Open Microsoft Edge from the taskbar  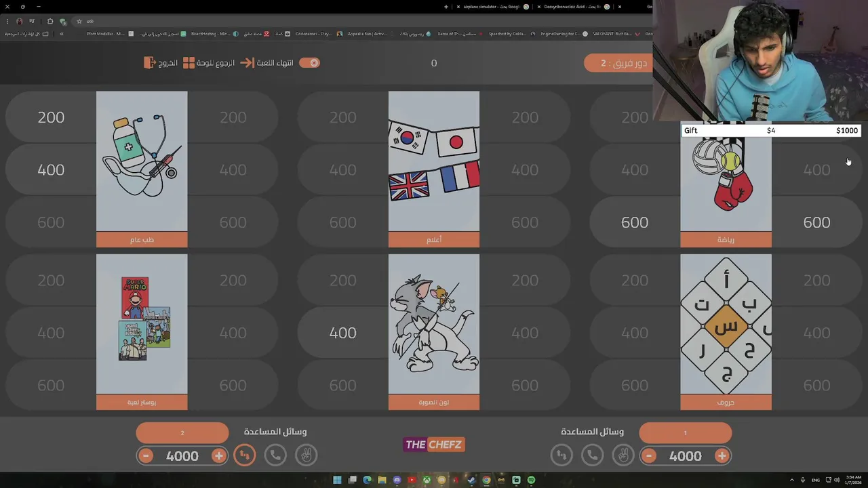click(367, 480)
